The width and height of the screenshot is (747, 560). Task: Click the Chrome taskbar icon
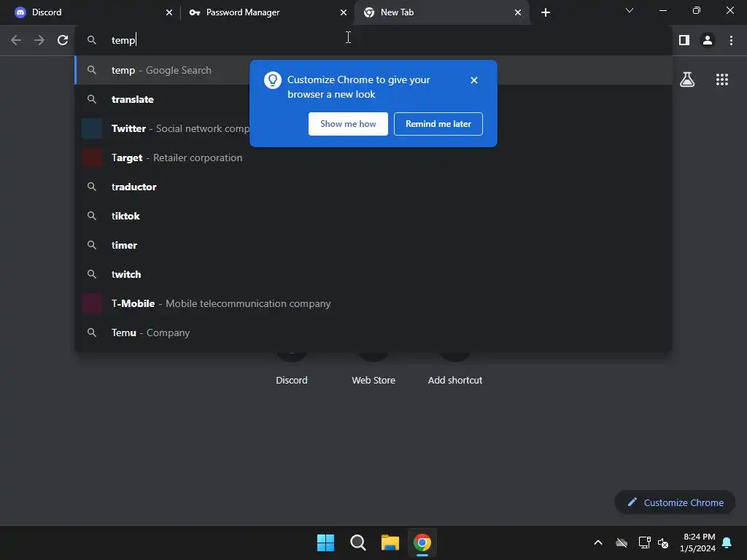click(x=422, y=542)
